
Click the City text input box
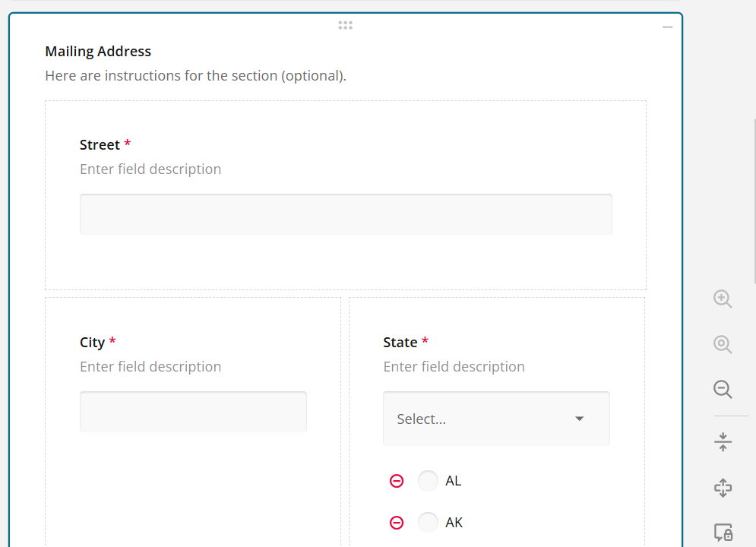(193, 411)
